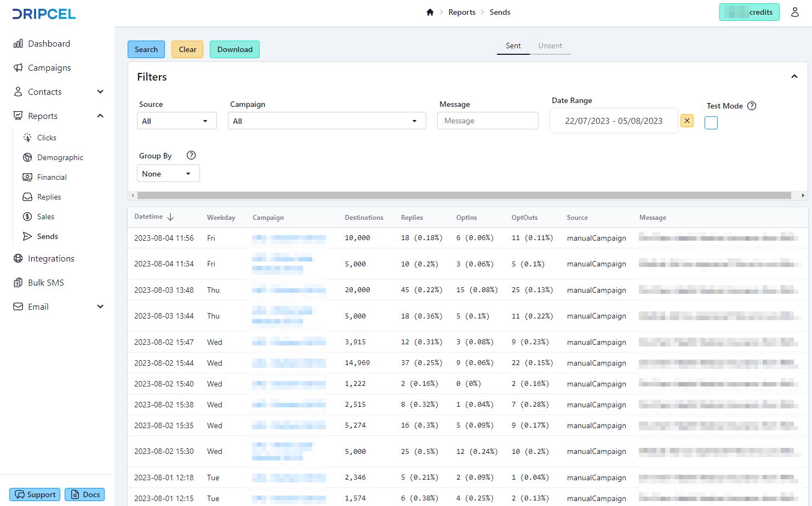Click the Financial money icon

[x=27, y=177]
